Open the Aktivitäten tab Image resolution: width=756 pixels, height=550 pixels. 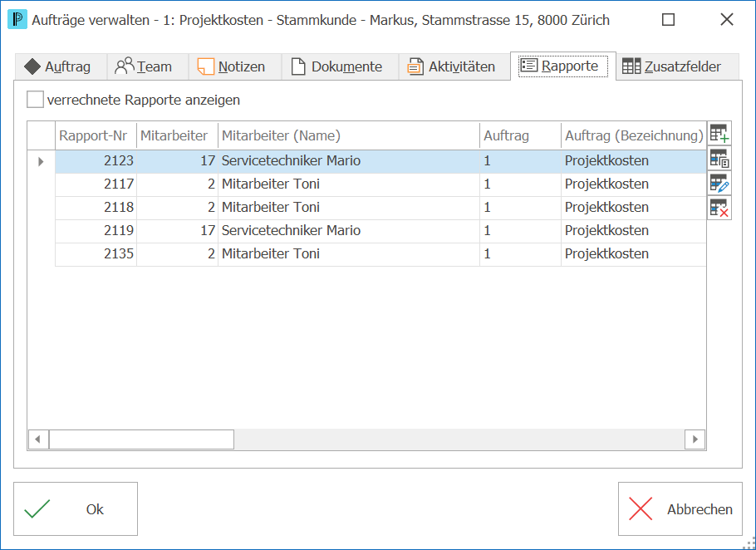click(454, 66)
